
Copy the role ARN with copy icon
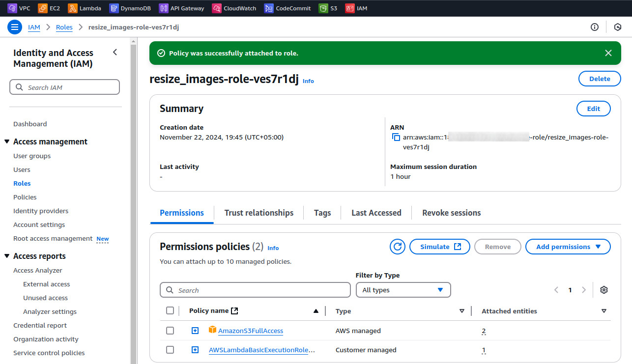tap(396, 138)
